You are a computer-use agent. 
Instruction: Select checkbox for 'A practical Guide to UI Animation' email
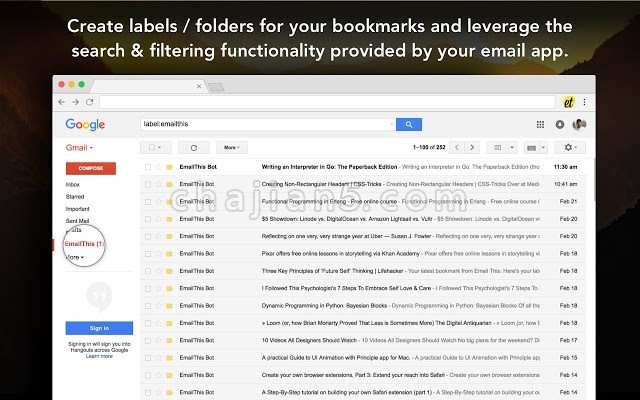tap(148, 358)
